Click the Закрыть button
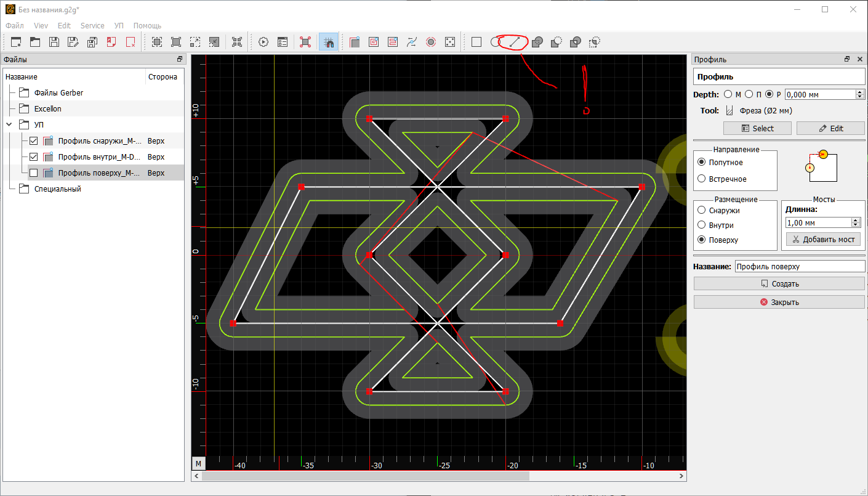This screenshot has height=496, width=868. tap(779, 303)
